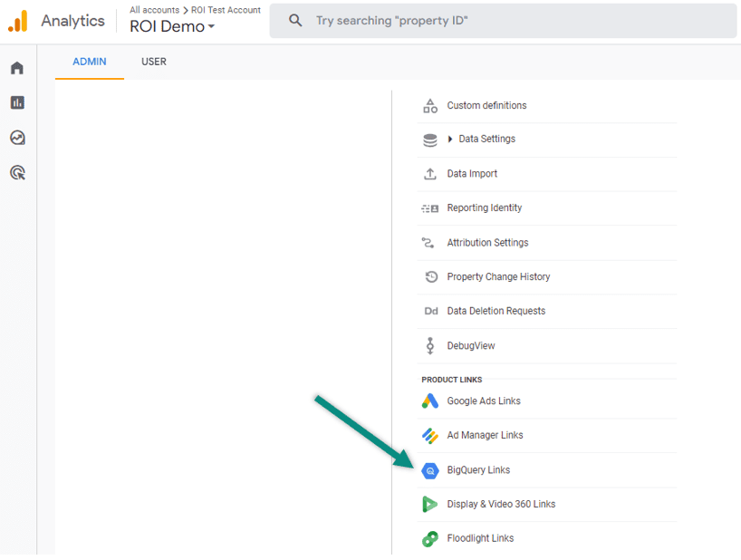
Task: Open the Home icon in sidebar
Action: point(17,68)
